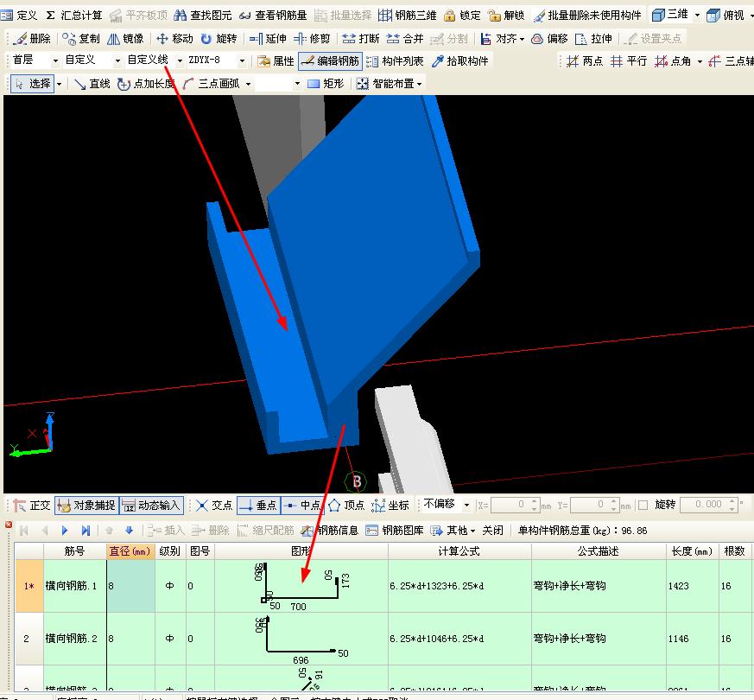Toggle 中点 midpoint snap

tap(302, 506)
